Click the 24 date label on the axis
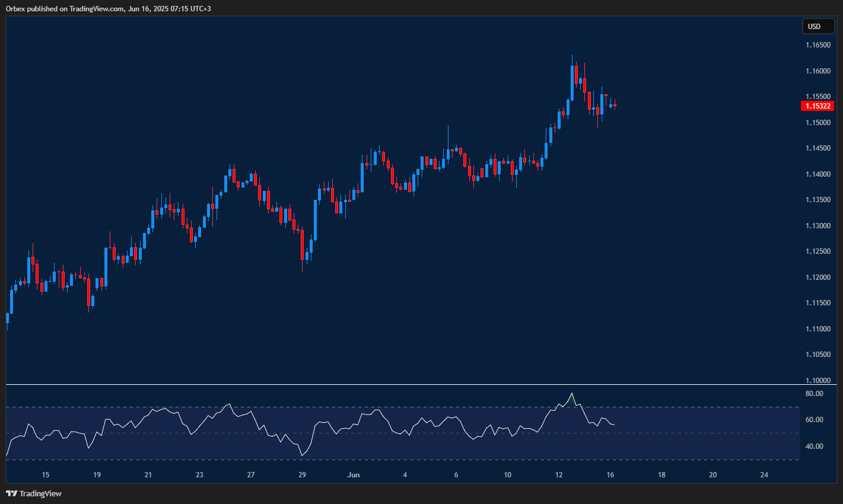 [x=764, y=474]
